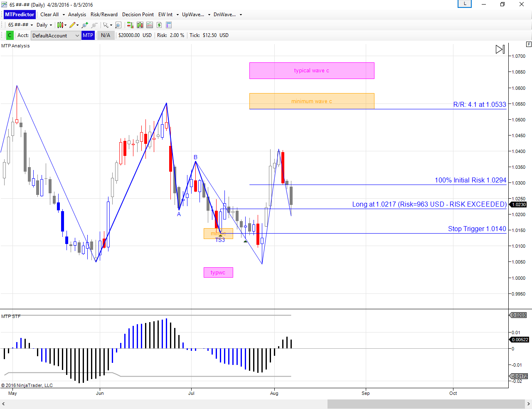Open the Clear All menu
The width and height of the screenshot is (532, 409).
pos(49,15)
